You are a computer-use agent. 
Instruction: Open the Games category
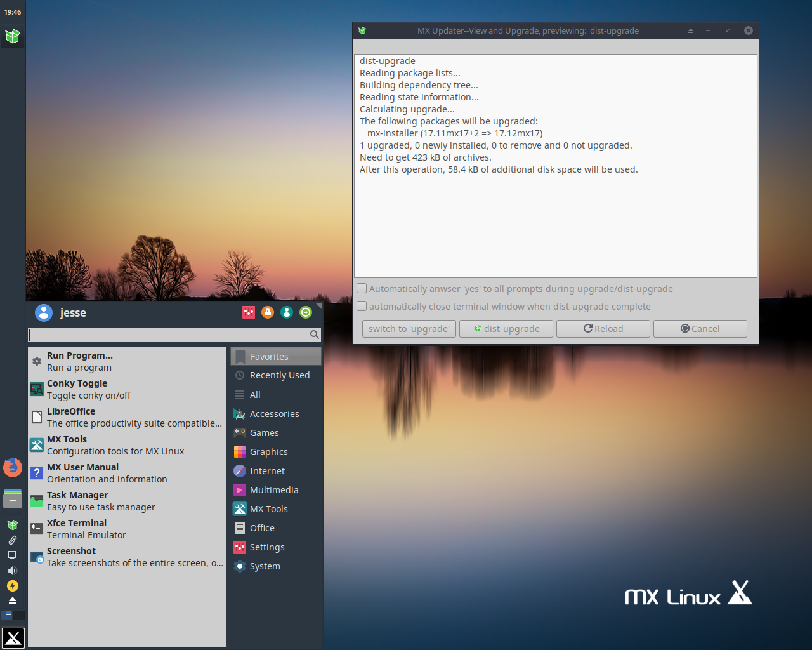pyautogui.click(x=276, y=433)
